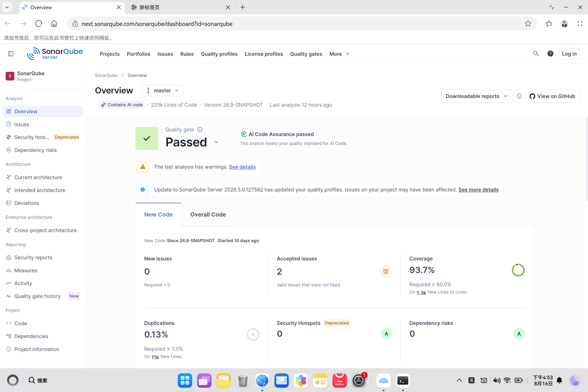
Task: Go to the browser home page
Action: 54,24
